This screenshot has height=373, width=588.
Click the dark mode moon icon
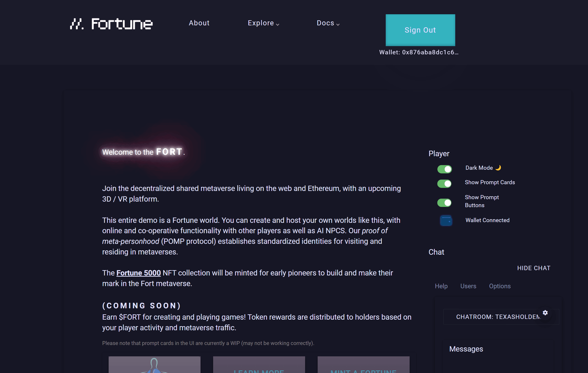(x=498, y=168)
